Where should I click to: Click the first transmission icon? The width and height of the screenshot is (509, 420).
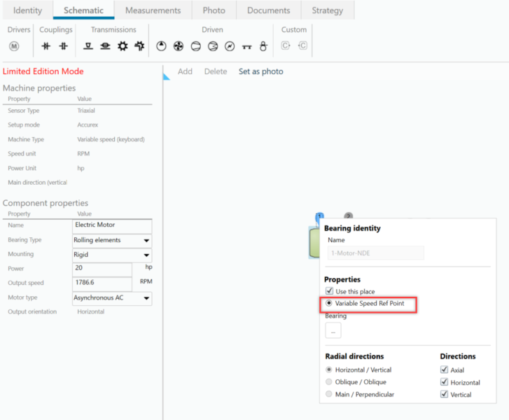(x=88, y=46)
